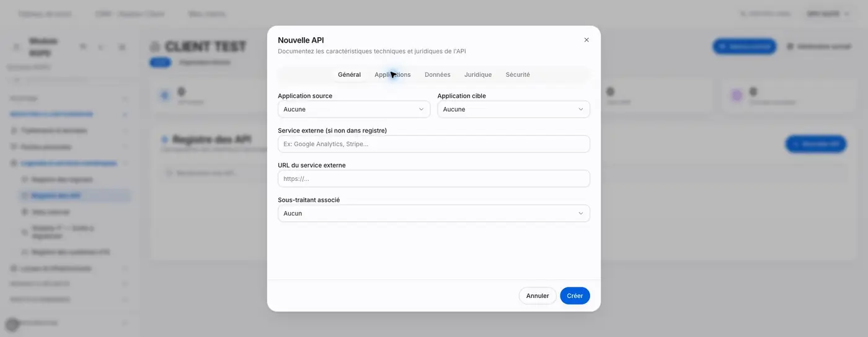The image size is (868, 337).
Task: Click the 'Application source' label
Action: (305, 96)
